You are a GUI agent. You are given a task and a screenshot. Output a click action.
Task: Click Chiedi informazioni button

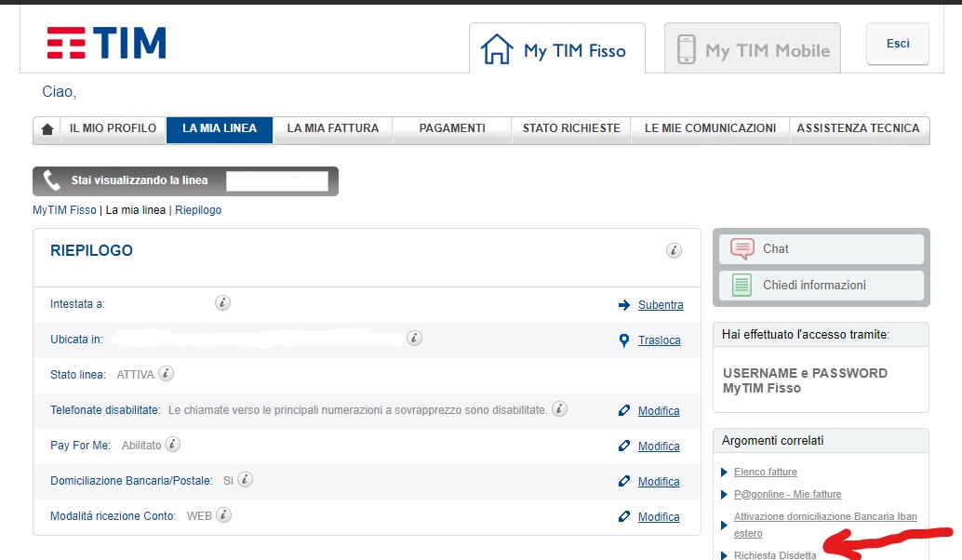[822, 286]
